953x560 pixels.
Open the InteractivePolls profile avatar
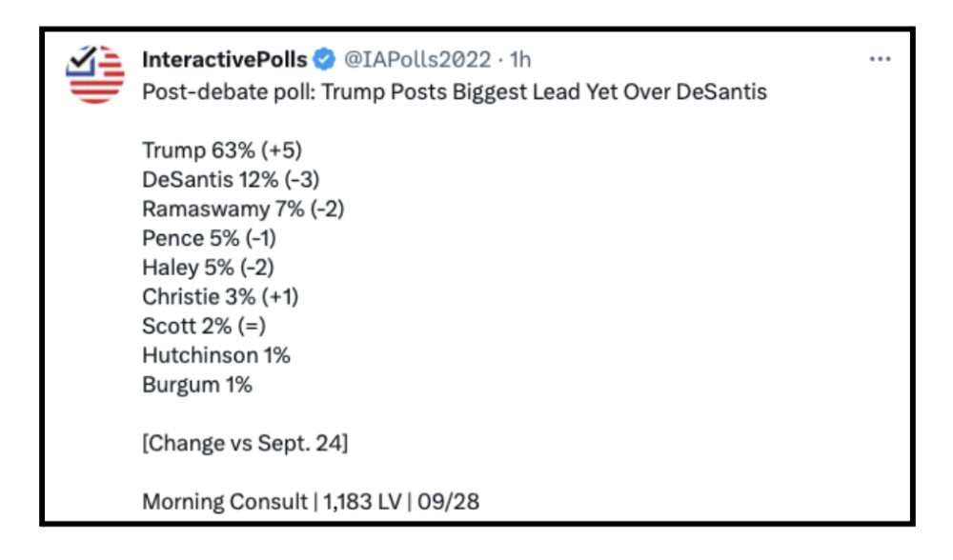coord(96,74)
